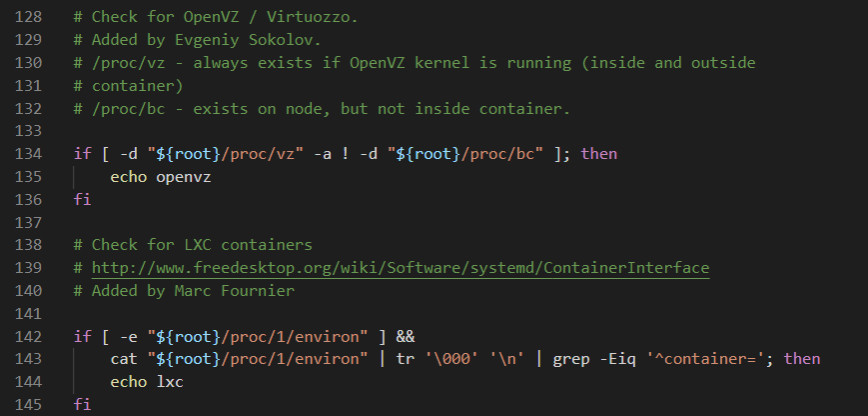The height and width of the screenshot is (416, 868).
Task: Click line number 139 in gutter
Action: [32, 268]
